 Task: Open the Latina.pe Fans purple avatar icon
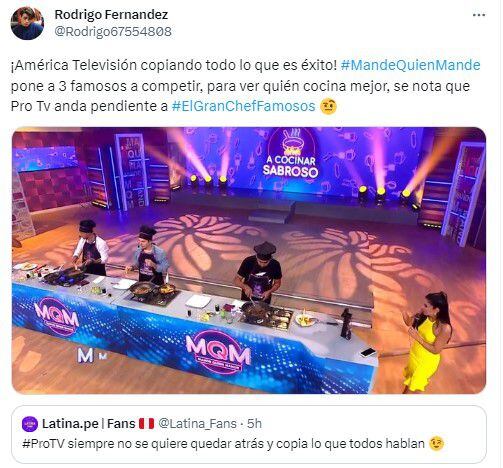click(30, 424)
